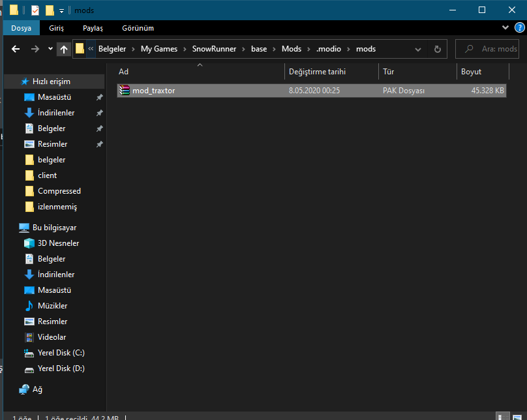Open recent locations dropdown arrow

click(50, 49)
